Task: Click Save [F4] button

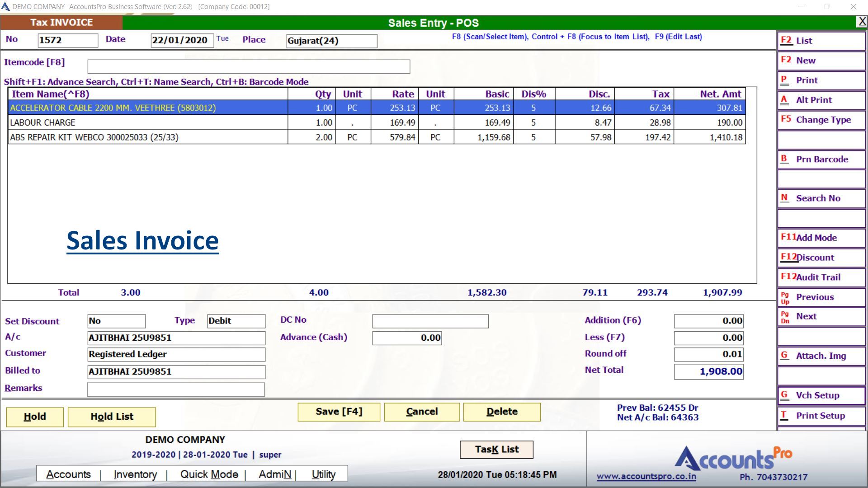Action: coord(339,412)
